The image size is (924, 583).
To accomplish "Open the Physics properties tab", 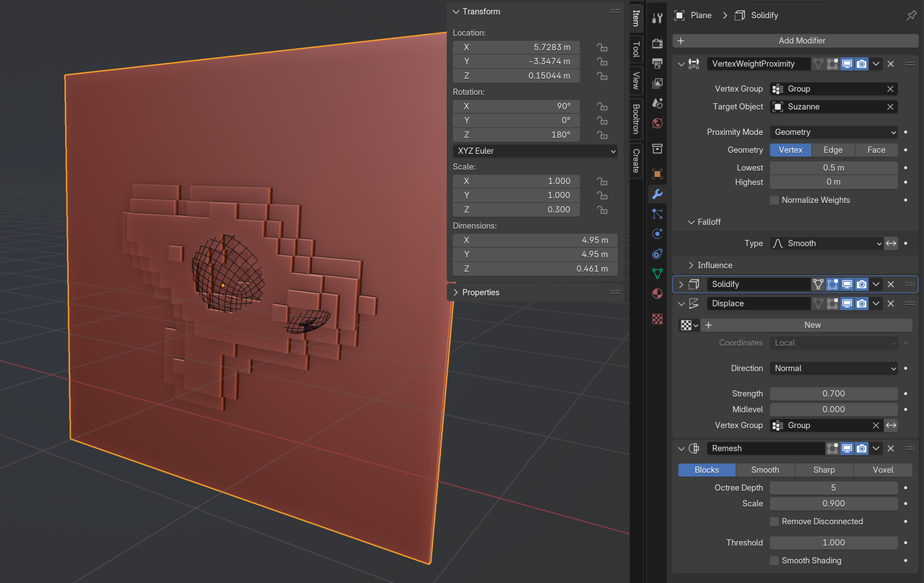I will point(657,234).
